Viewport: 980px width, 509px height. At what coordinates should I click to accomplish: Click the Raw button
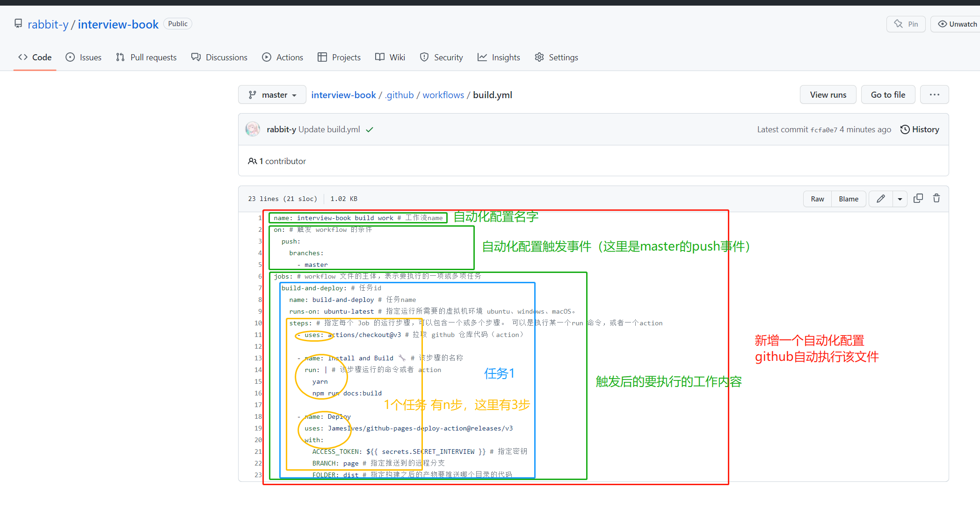(x=817, y=199)
